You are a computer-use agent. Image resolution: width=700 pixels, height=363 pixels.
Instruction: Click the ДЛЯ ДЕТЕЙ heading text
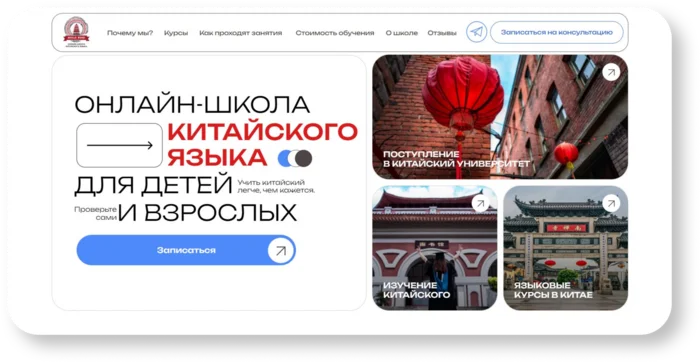tap(153, 185)
